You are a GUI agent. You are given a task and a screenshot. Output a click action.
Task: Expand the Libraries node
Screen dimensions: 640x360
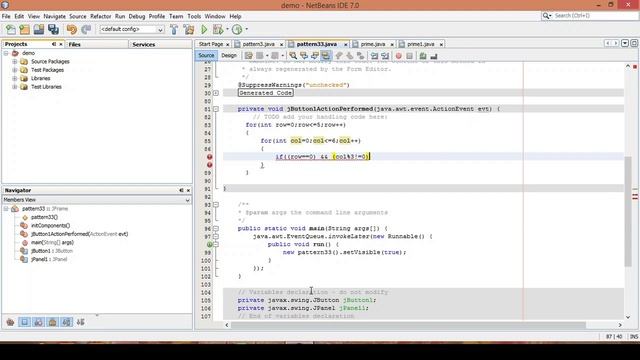[15, 78]
